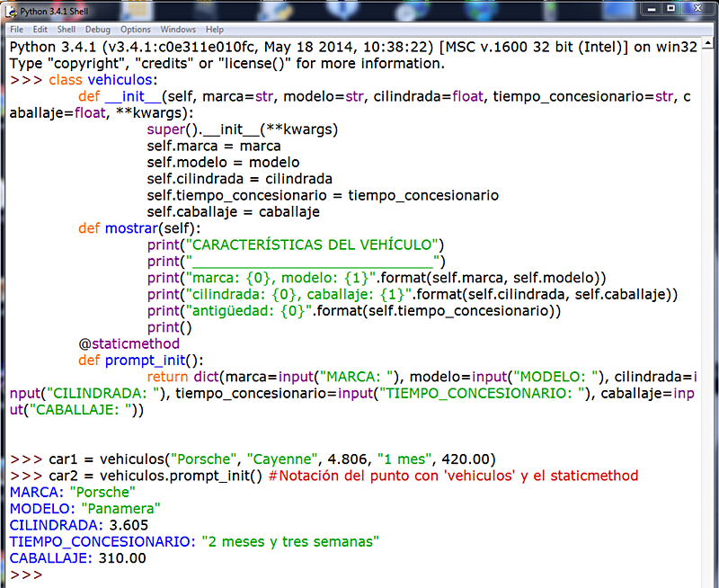The width and height of the screenshot is (719, 588).
Task: Click the 'cilindrada: {0}, caballaje: {1}' print line
Action: coord(412,295)
